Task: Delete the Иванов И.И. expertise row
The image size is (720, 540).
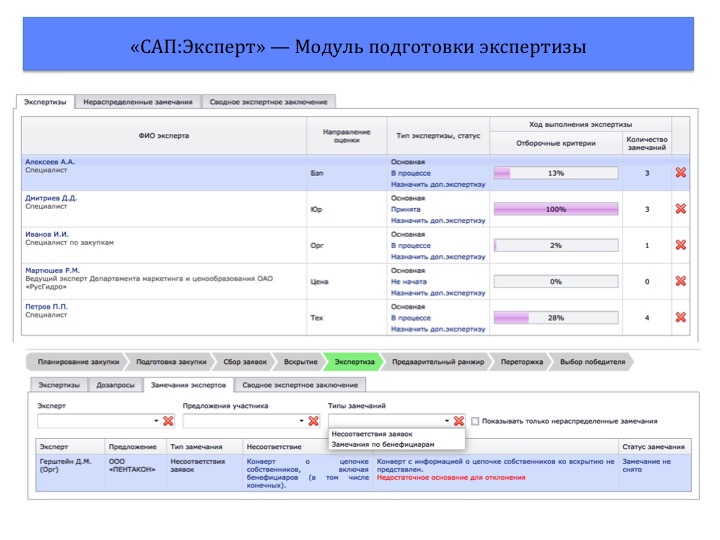Action: tap(681, 245)
